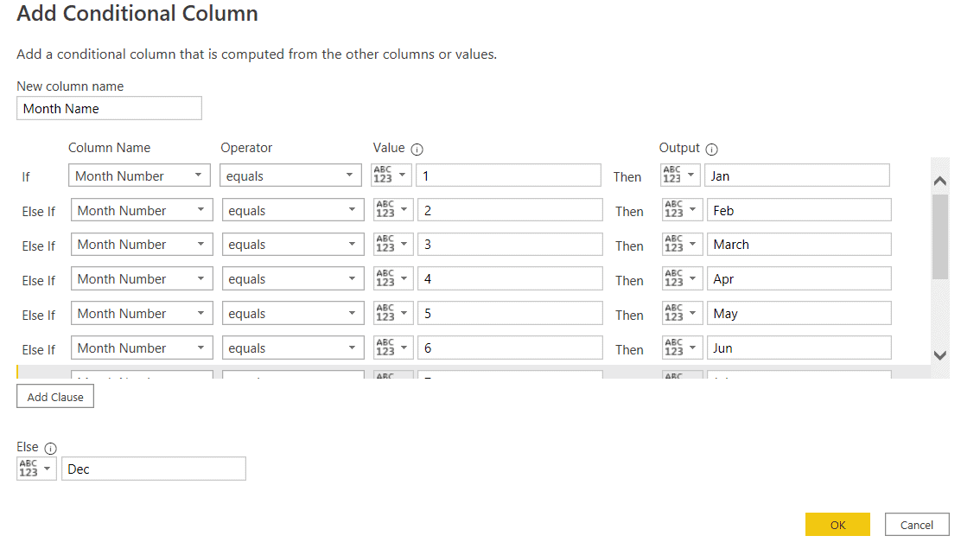Viewport: 980px width, 555px height.
Task: Dismiss the dialog with Cancel
Action: pyautogui.click(x=916, y=524)
